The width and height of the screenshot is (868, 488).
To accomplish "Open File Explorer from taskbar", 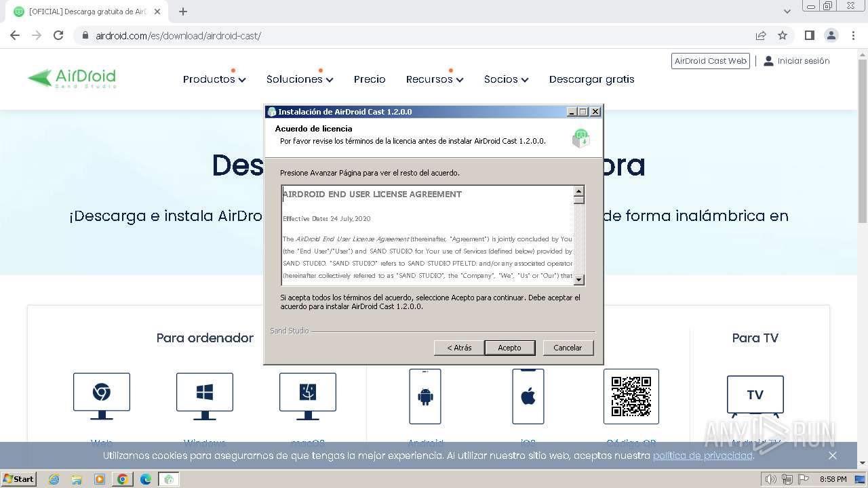I will pos(77,479).
